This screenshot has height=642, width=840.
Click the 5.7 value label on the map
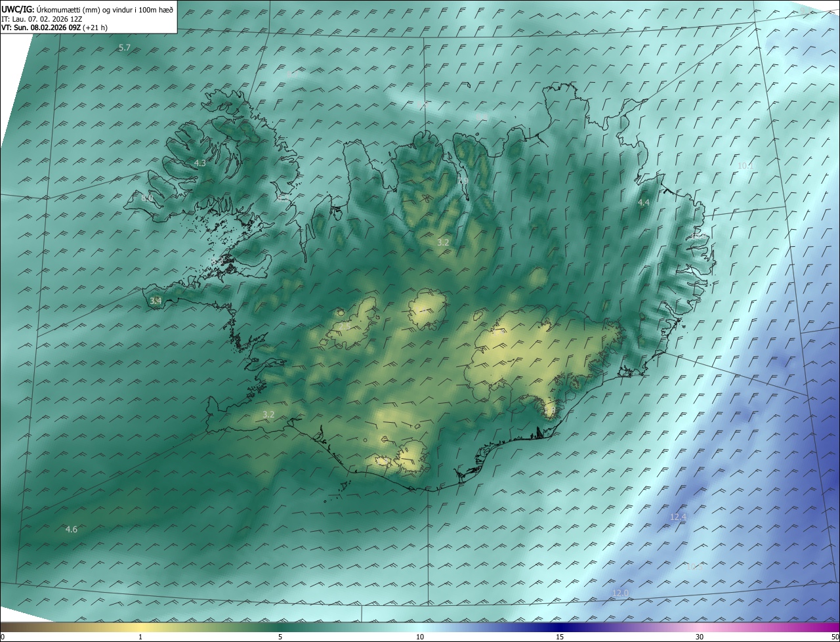pyautogui.click(x=125, y=48)
